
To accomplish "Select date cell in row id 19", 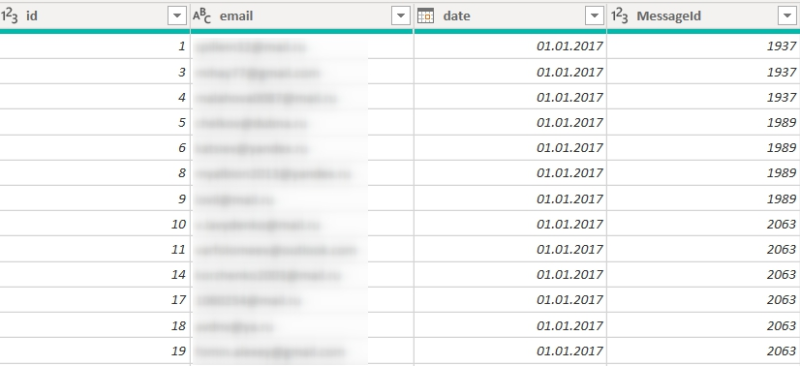I will [510, 351].
